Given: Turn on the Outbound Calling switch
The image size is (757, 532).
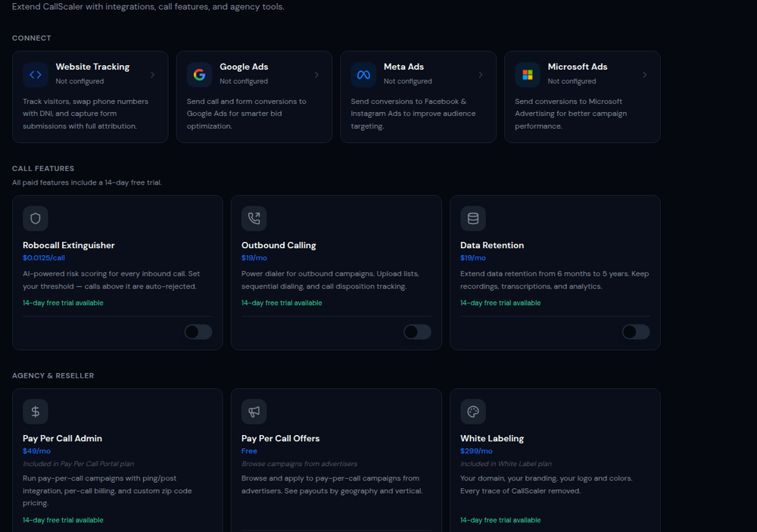Looking at the screenshot, I should (417, 332).
